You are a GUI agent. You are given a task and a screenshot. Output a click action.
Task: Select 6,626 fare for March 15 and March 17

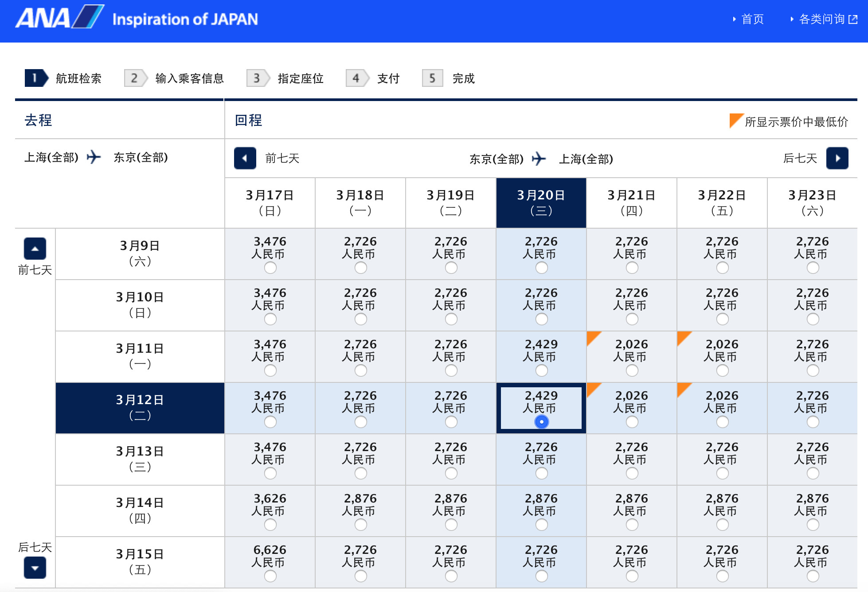[270, 576]
